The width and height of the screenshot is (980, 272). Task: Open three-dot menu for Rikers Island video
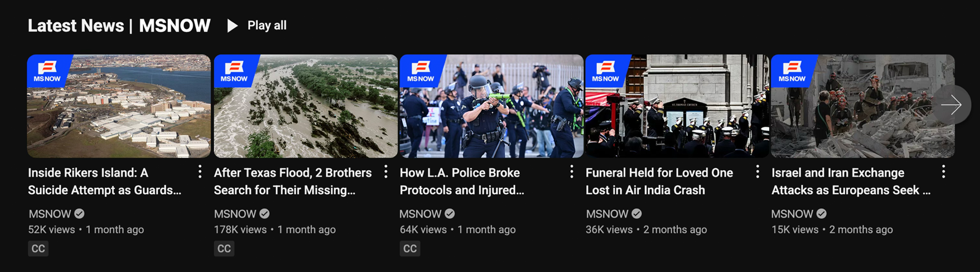[200, 172]
